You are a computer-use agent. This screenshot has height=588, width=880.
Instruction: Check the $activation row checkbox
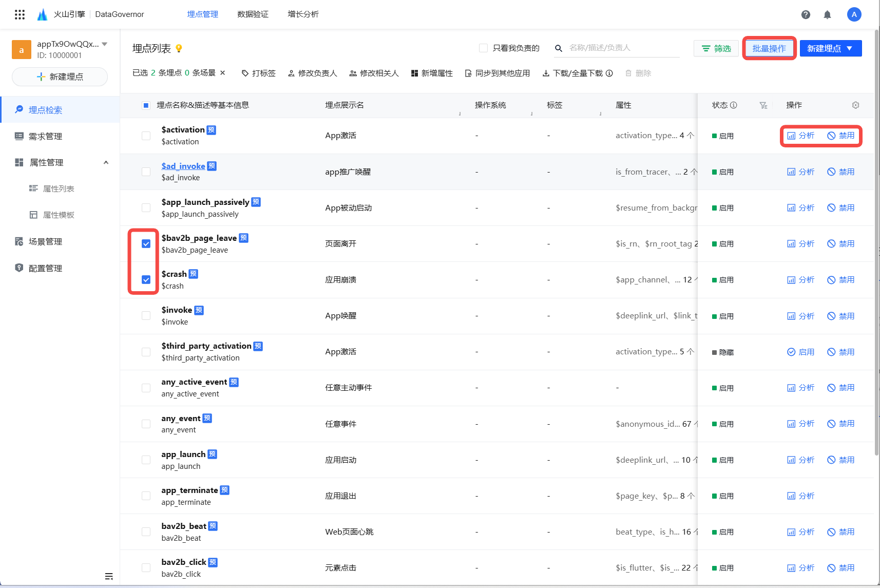146,136
